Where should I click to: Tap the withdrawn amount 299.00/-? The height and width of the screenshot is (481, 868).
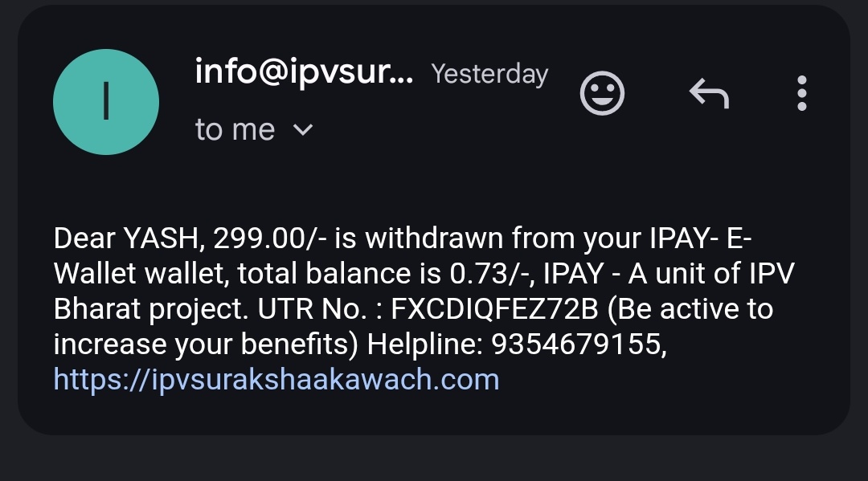(x=260, y=238)
